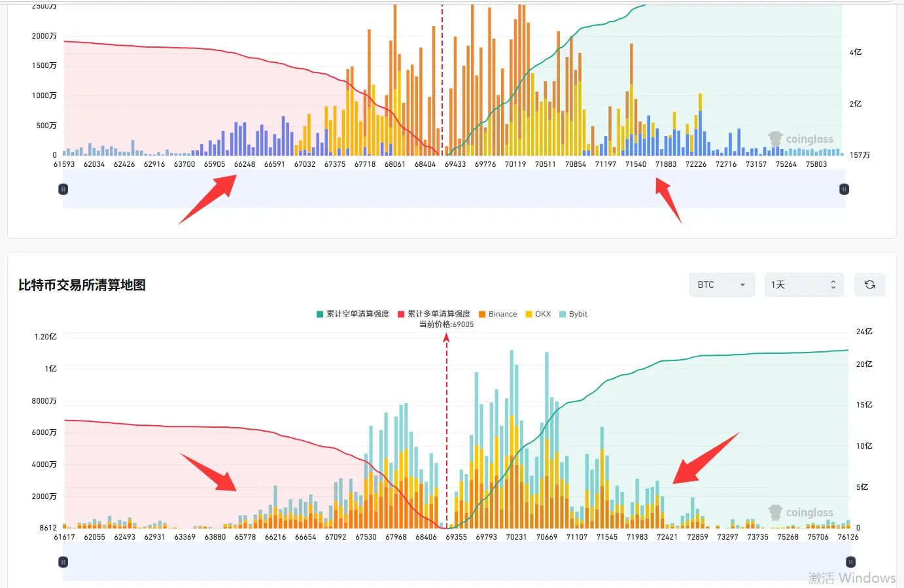
Task: Click the 68404 price label on the upper chart axis
Action: (x=425, y=164)
